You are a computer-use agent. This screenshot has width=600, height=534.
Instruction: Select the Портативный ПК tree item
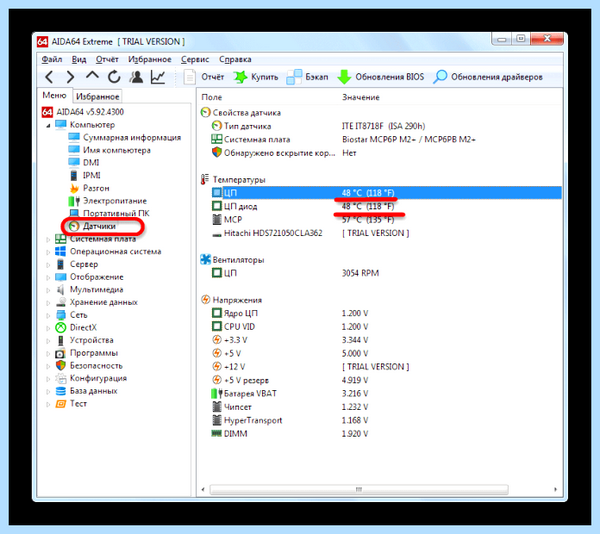point(116,213)
